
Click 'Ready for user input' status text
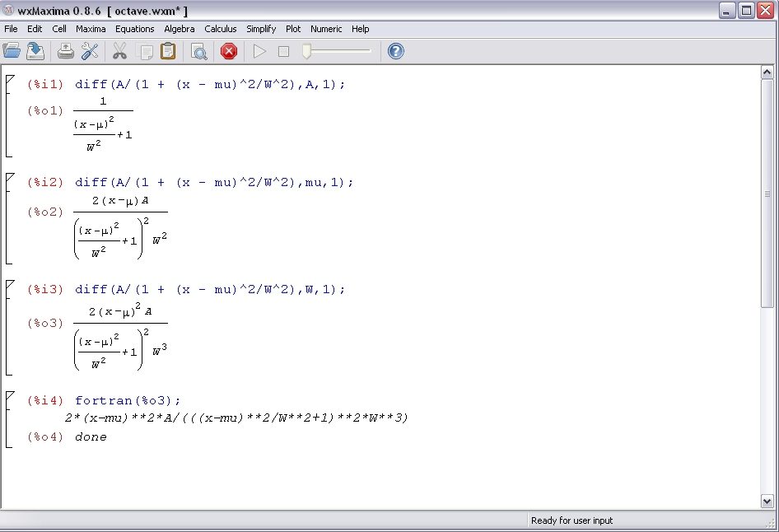point(571,520)
